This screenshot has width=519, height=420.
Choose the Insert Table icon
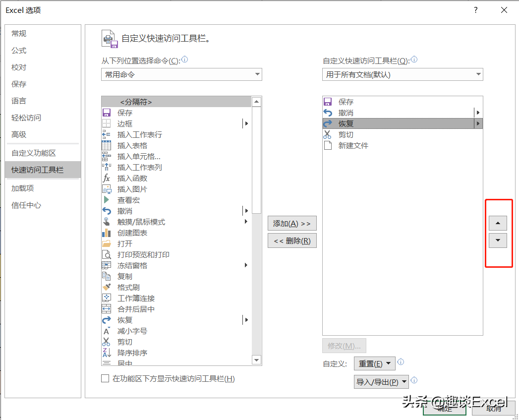click(106, 145)
